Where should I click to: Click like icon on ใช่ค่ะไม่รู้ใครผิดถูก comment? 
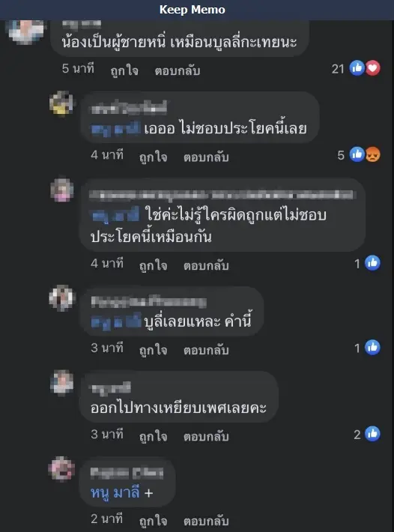coord(372,263)
